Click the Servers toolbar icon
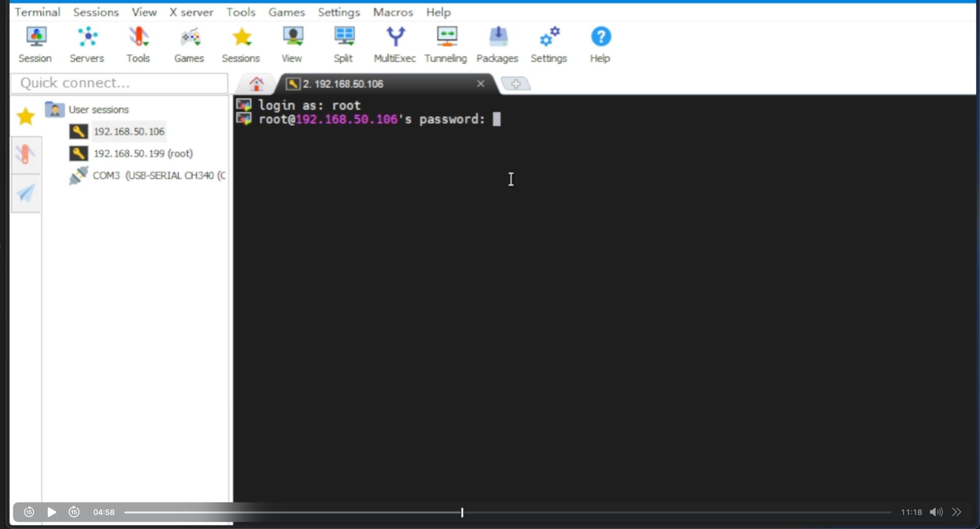 (x=87, y=44)
